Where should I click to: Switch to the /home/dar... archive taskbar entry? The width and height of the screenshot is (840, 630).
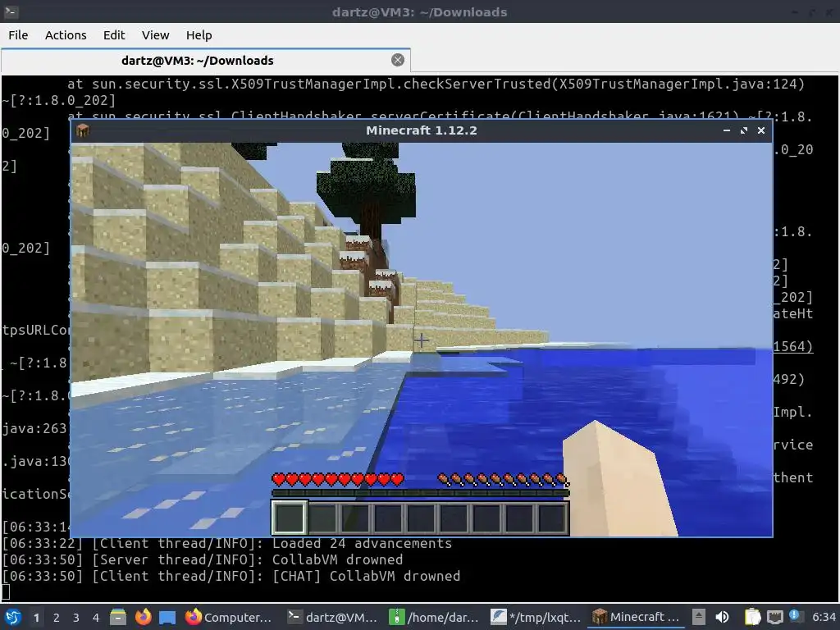tap(434, 617)
